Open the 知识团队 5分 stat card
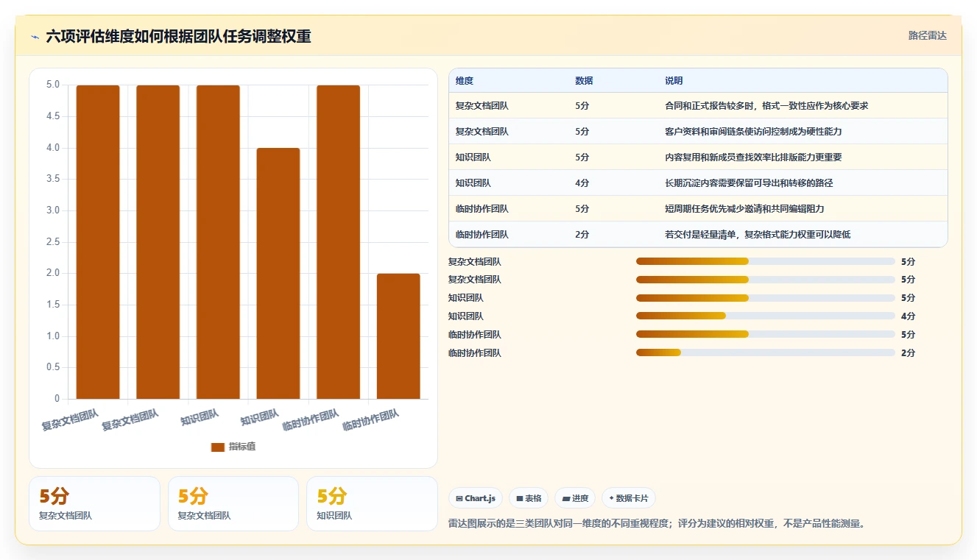This screenshot has width=977, height=560. 372,503
